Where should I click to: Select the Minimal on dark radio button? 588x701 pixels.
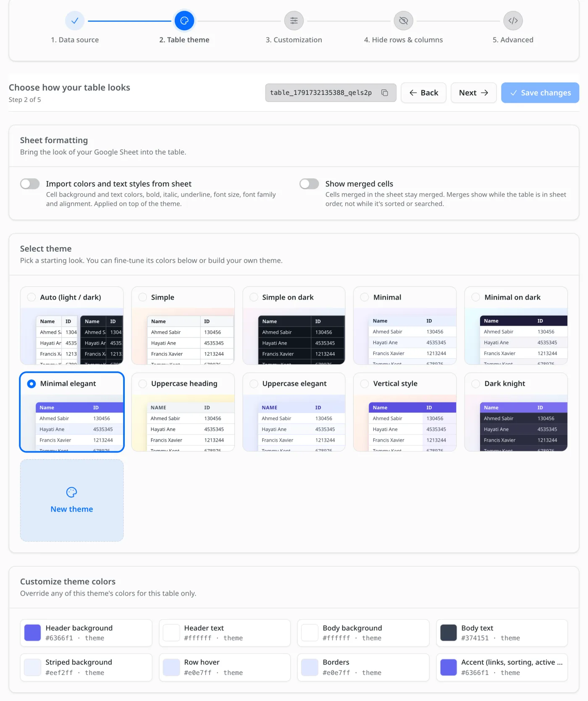[476, 297]
